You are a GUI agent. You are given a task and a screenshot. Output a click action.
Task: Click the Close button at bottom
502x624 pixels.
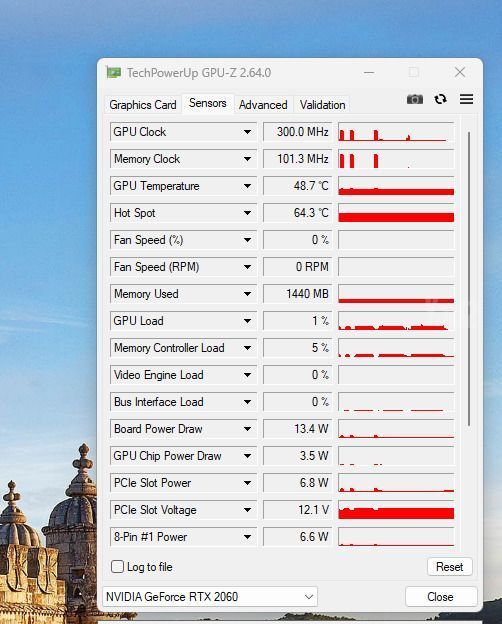(x=440, y=597)
